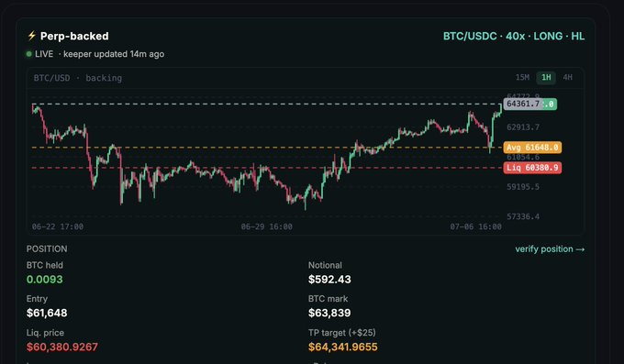This screenshot has height=364, width=624.
Task: Click the 59195.5 price axis label
Action: point(523,186)
